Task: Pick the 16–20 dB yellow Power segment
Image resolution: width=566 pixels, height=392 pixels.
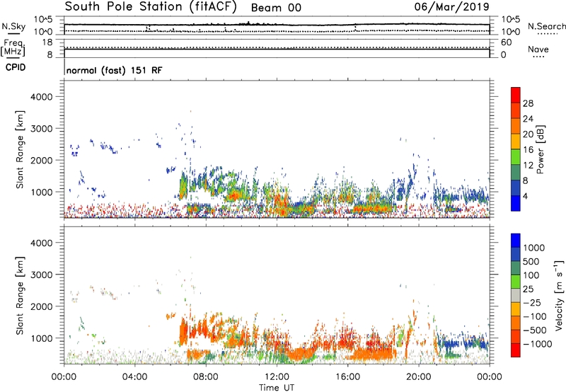Action: (x=516, y=142)
